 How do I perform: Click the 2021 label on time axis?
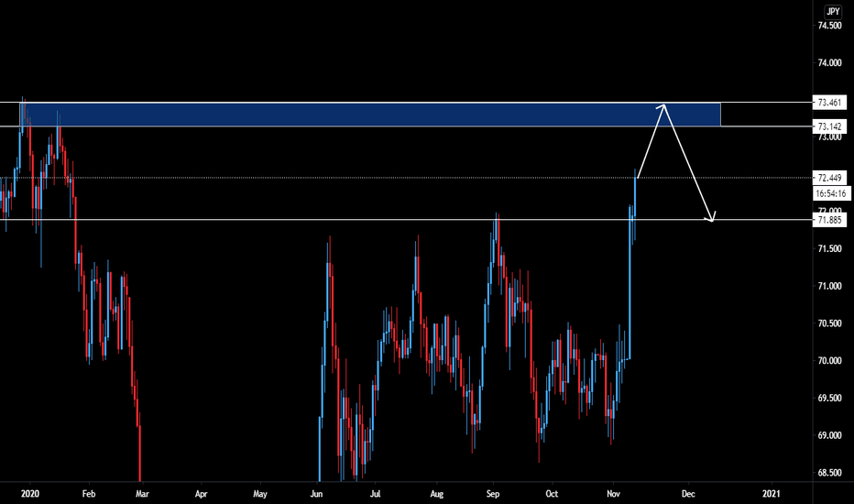point(772,494)
